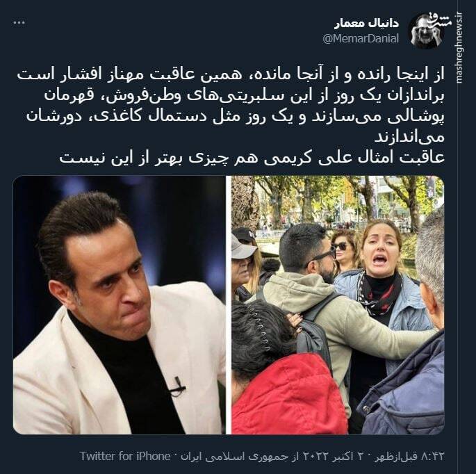Image resolution: width=476 pixels, height=474 pixels.
Task: Open left photo of man in white blazer
Action: (x=120, y=305)
